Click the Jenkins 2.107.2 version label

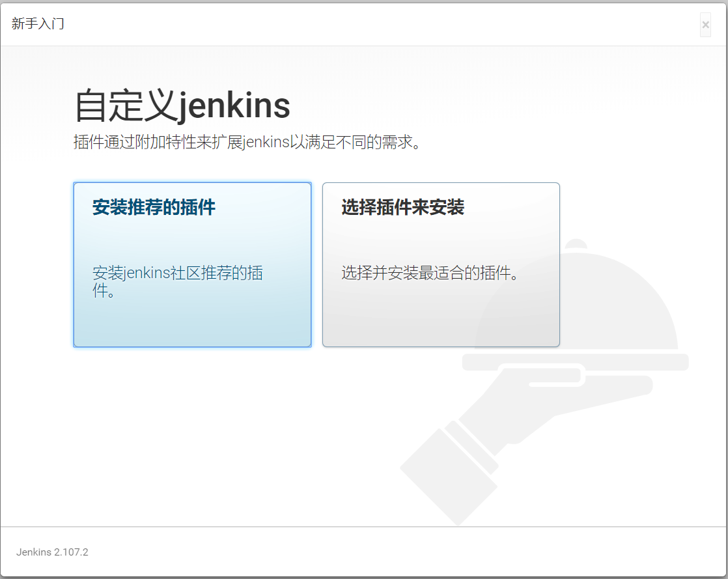coord(52,552)
